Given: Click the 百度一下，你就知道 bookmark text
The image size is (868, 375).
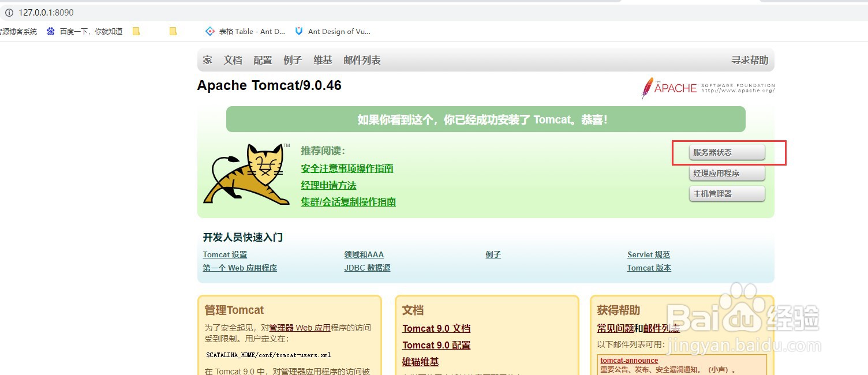Looking at the screenshot, I should point(91,31).
